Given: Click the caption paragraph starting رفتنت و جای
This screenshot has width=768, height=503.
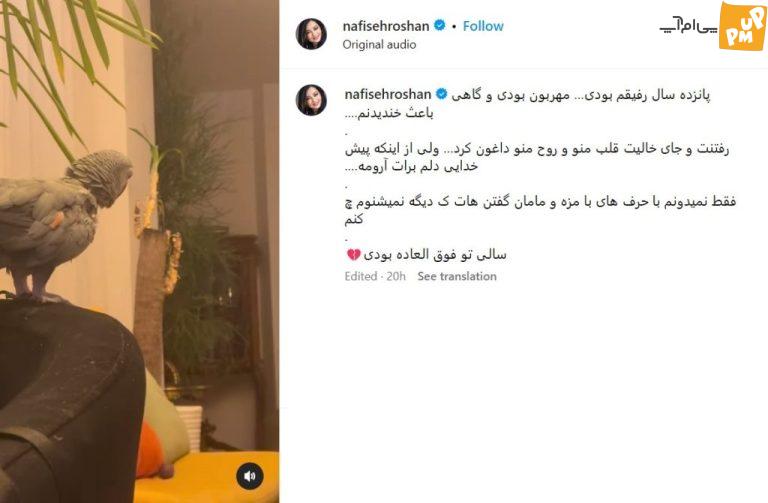Looking at the screenshot, I should pos(537,157).
